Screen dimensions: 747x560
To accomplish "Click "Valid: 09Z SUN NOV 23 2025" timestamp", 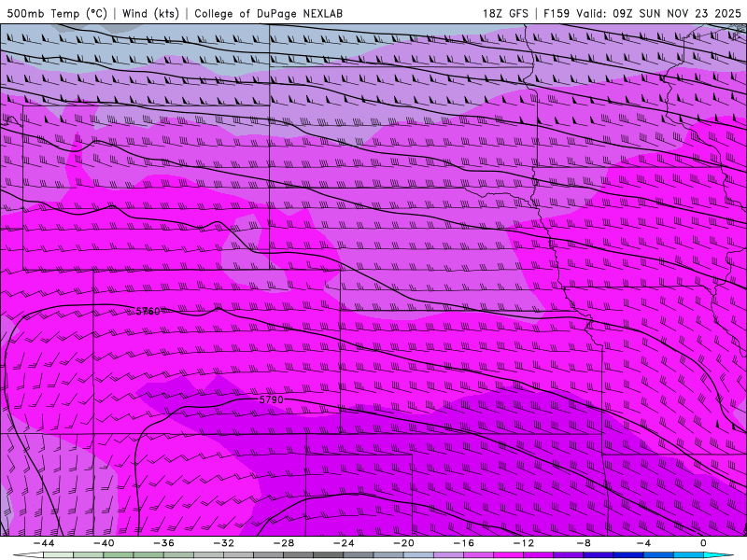I will click(658, 13).
